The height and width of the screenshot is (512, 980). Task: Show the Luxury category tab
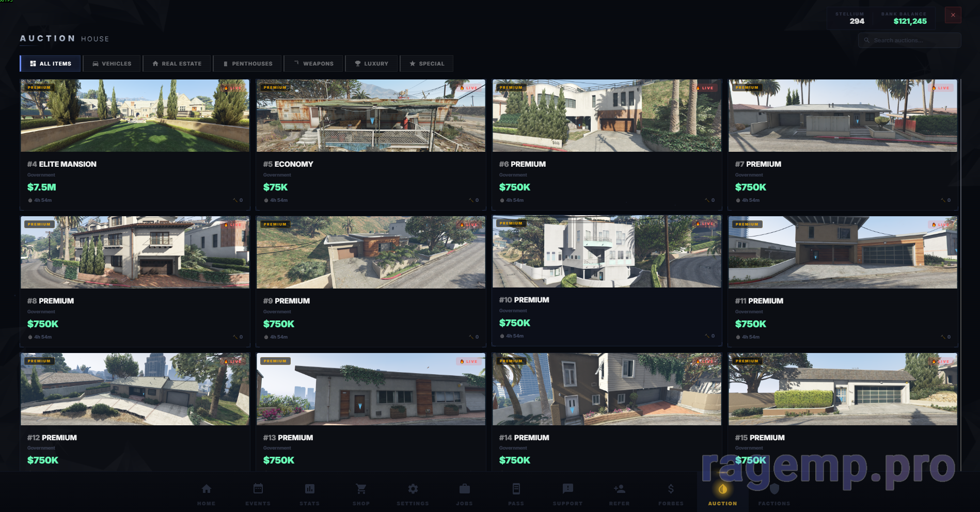pos(371,63)
